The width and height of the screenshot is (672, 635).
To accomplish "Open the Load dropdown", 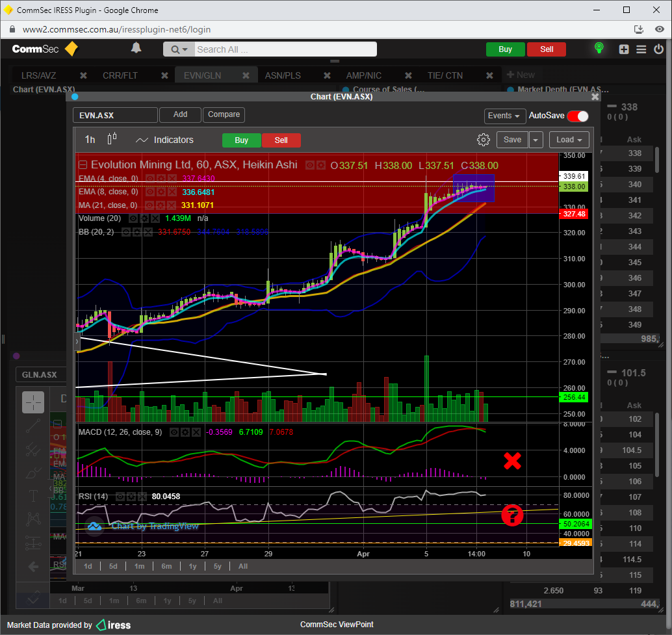I will coord(569,140).
